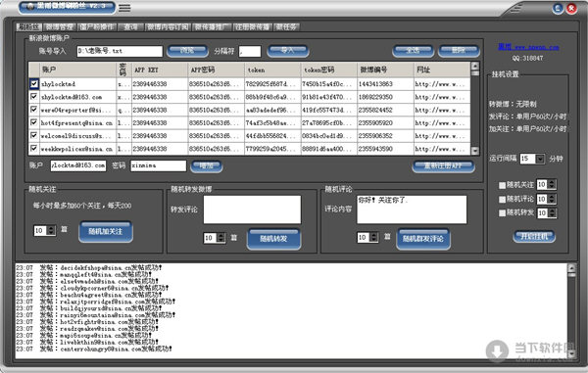This screenshot has width=588, height=373.
Task: Click the stepper arrows beside 随机评论 checkbox
Action: click(x=552, y=199)
